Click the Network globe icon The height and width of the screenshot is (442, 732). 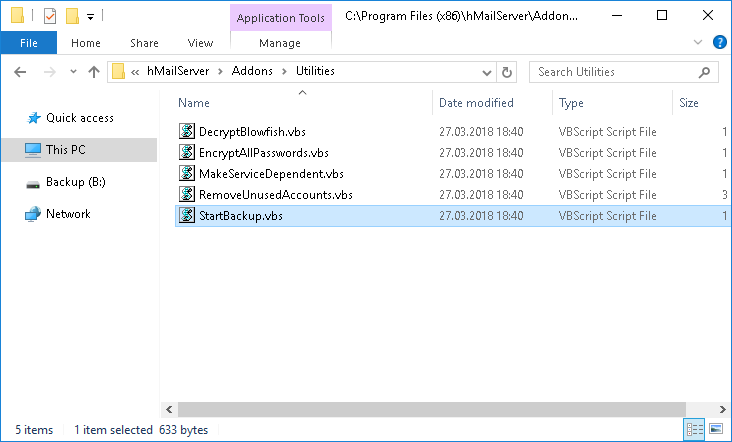pos(33,214)
